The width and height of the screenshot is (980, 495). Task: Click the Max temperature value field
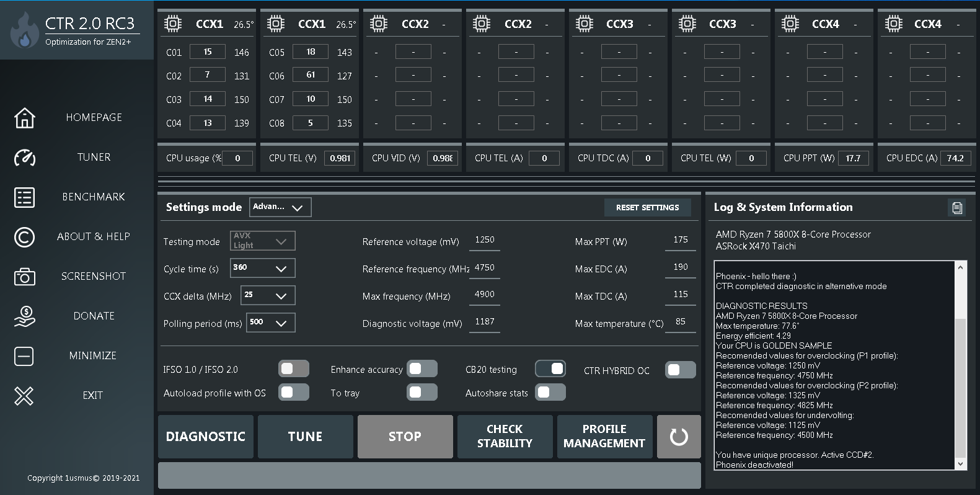681,323
